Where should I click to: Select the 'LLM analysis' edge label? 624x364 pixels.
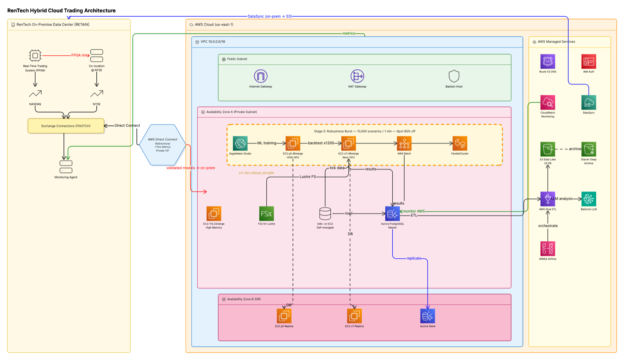tap(562, 199)
